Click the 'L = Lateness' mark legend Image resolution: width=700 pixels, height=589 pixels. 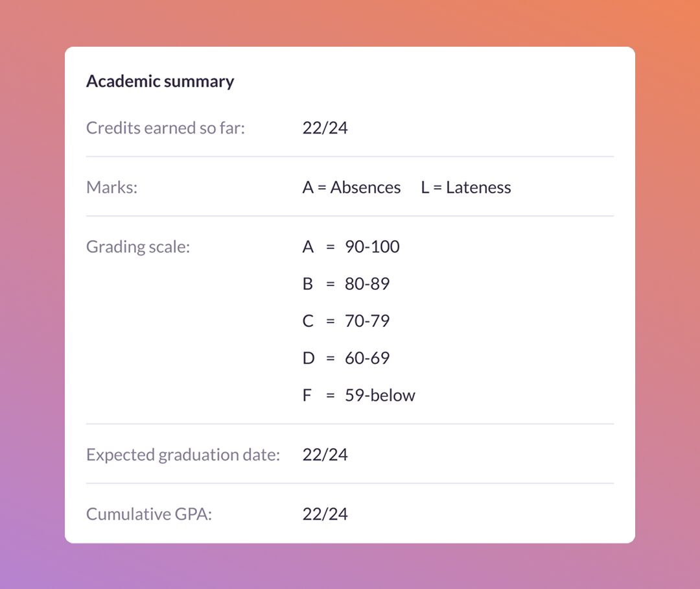coord(465,187)
